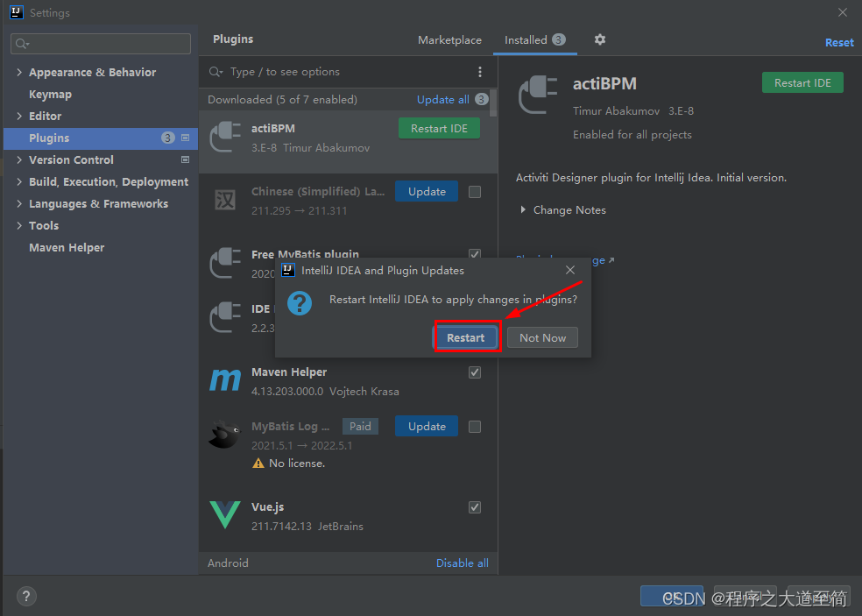Click '211.7142.13 JetBrains' version text
The image size is (862, 616).
(x=307, y=527)
